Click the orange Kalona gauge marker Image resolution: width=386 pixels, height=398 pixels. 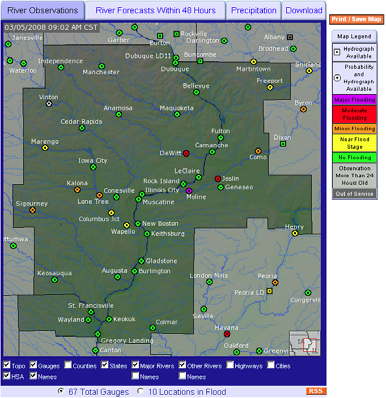[77, 190]
